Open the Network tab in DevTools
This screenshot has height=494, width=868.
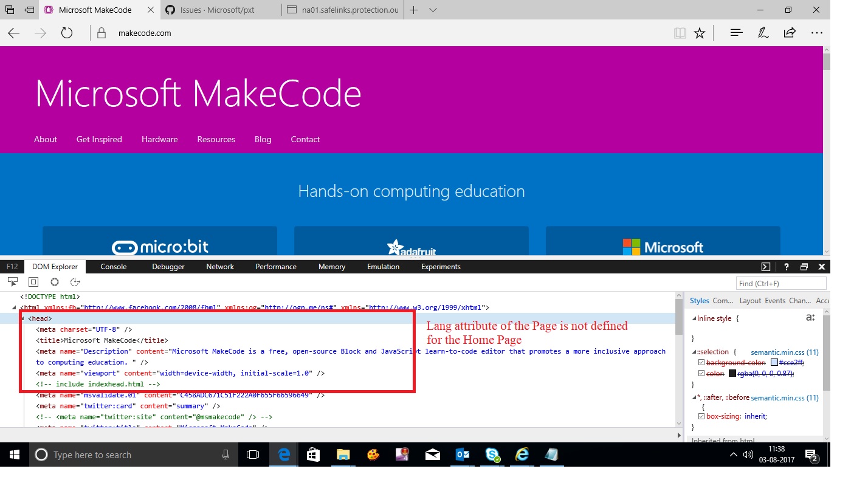tap(219, 266)
